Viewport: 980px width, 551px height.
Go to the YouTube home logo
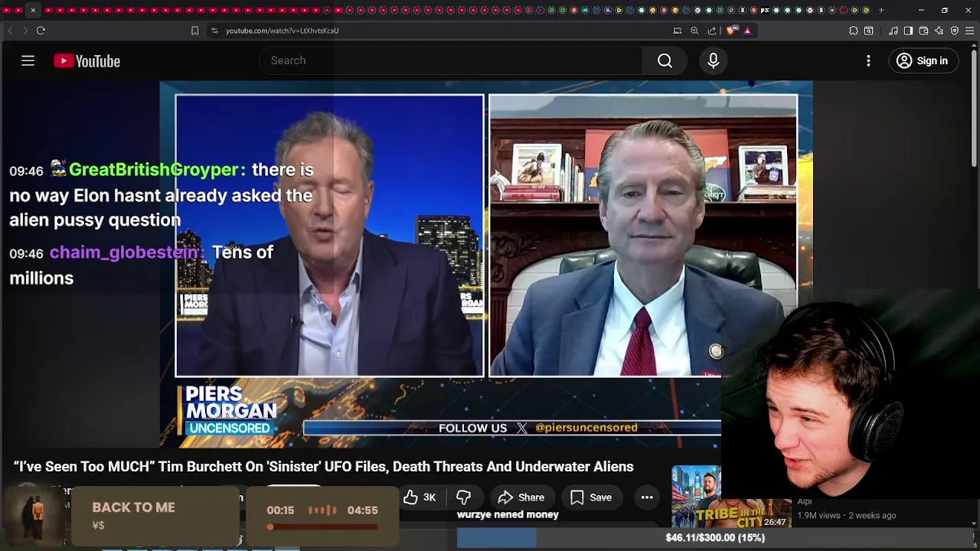click(87, 61)
